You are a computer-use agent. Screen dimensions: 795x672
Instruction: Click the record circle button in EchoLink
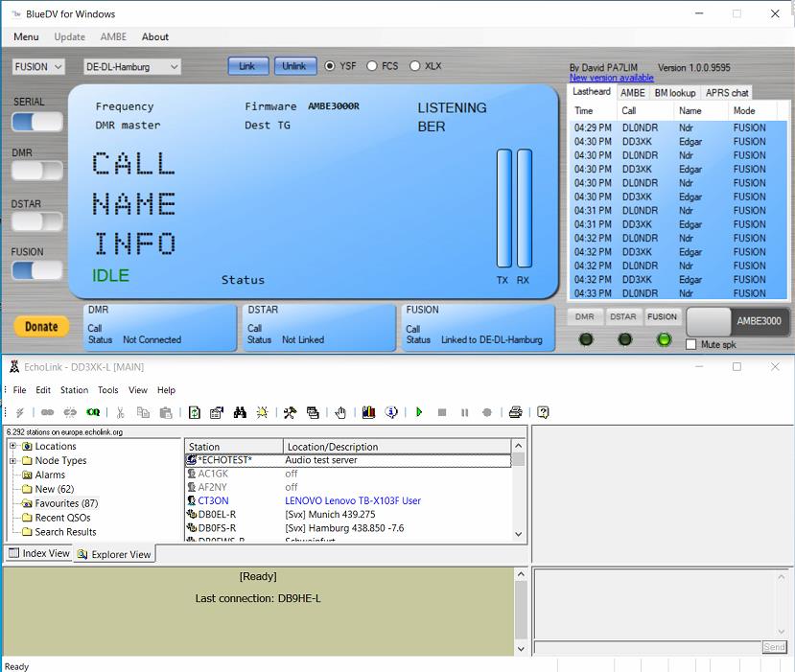click(x=487, y=412)
